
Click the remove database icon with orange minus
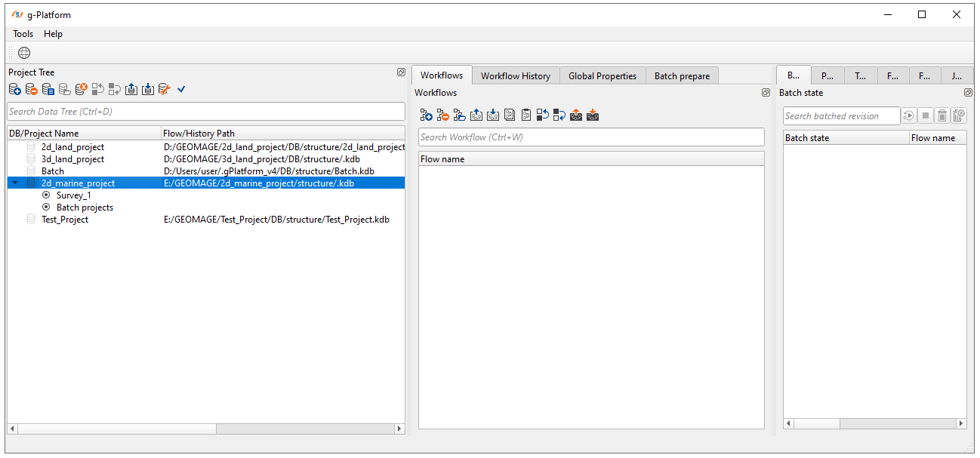tap(32, 89)
